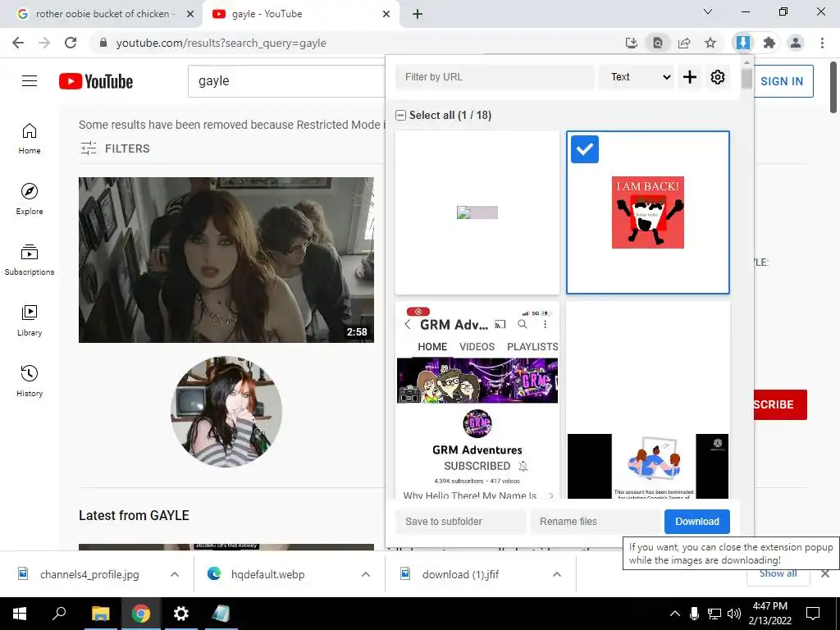Open download (1).jfif file

coord(461,574)
